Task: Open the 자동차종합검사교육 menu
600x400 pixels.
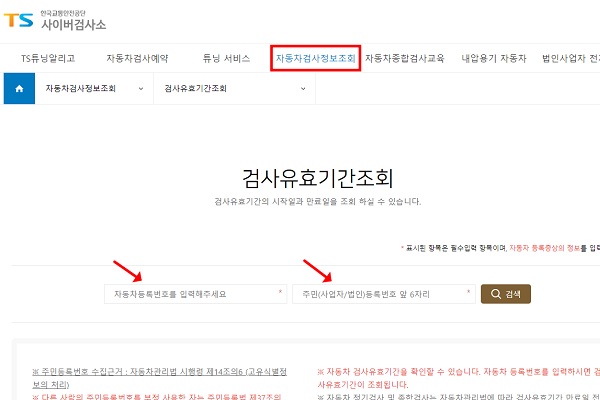Action: pyautogui.click(x=404, y=58)
